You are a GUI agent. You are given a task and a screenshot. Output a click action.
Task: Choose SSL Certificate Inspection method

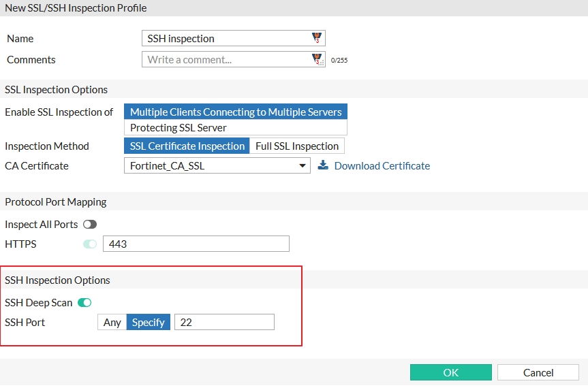pyautogui.click(x=187, y=146)
